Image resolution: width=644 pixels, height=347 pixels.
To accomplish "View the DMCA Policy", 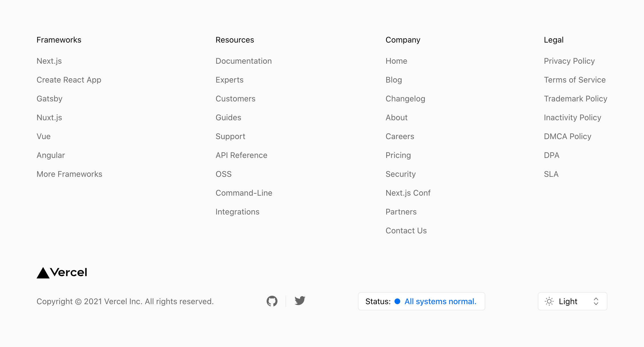I will [567, 136].
